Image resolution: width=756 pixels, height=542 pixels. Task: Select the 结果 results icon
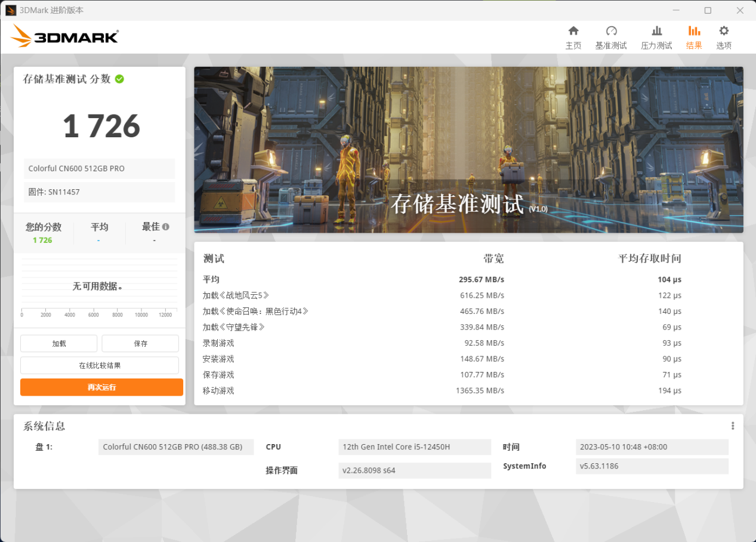pos(694,30)
